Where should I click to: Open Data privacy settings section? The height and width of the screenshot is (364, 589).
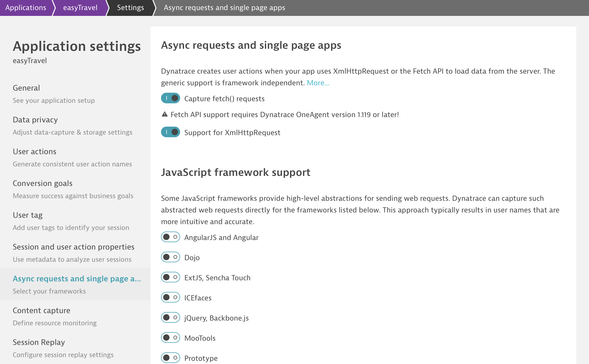[35, 120]
